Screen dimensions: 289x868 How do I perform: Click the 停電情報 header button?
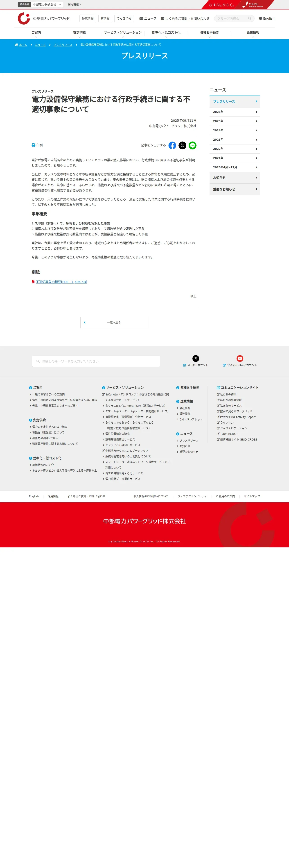pyautogui.click(x=88, y=18)
